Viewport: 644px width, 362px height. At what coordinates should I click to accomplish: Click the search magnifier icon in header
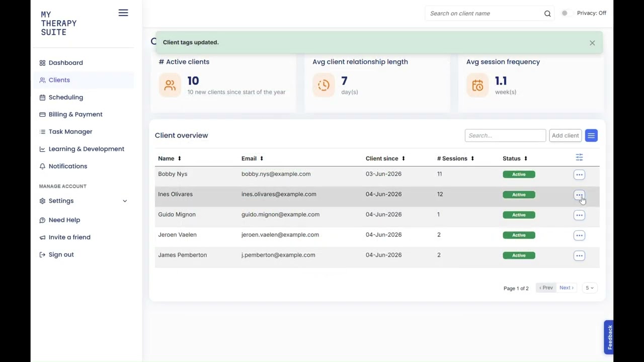547,14
